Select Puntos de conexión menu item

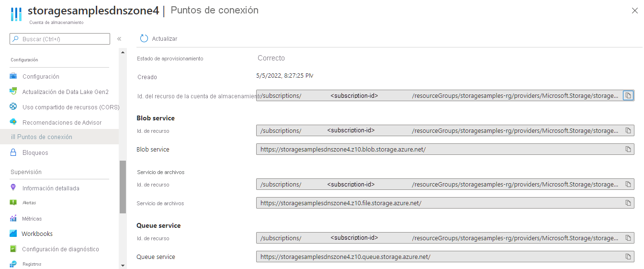click(59, 137)
